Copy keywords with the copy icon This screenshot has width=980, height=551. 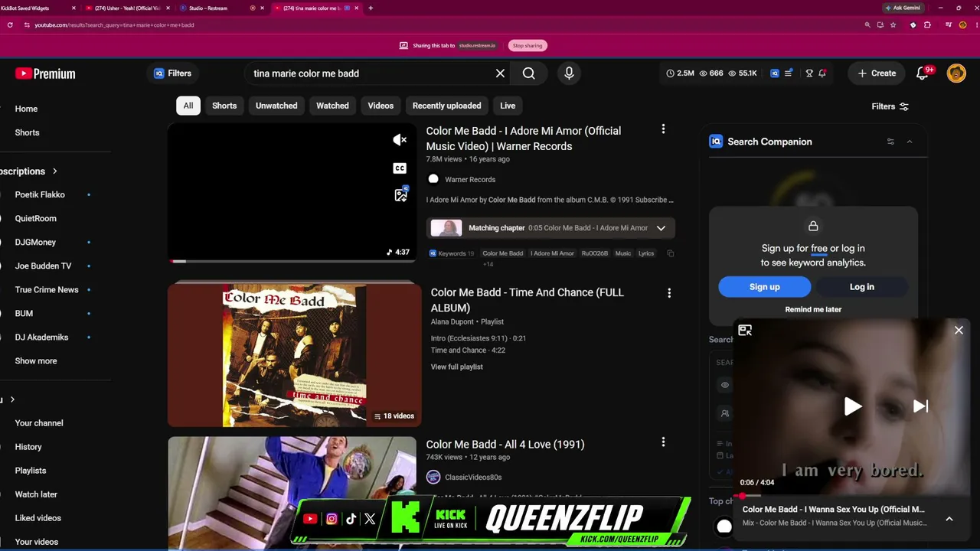point(671,253)
